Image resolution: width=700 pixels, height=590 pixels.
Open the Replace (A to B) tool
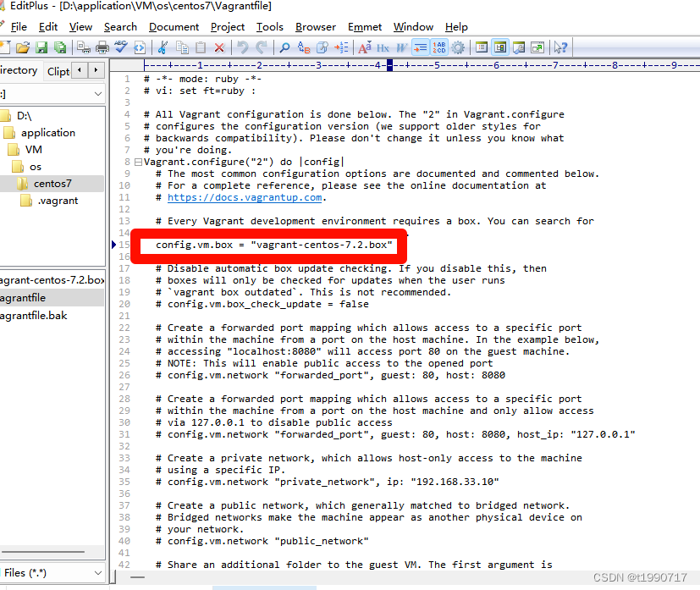(304, 47)
